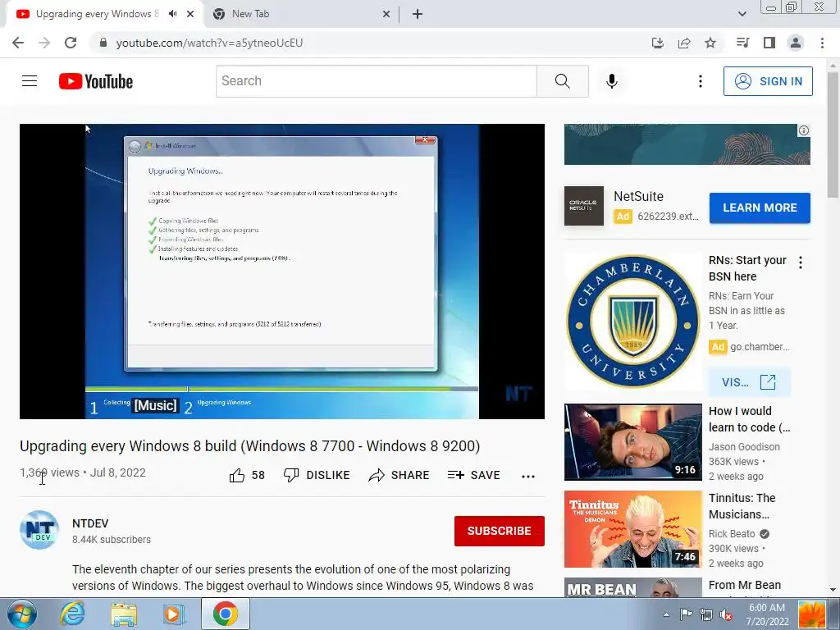Open Chamberlain University ad image
This screenshot has height=630, width=840.
[632, 322]
